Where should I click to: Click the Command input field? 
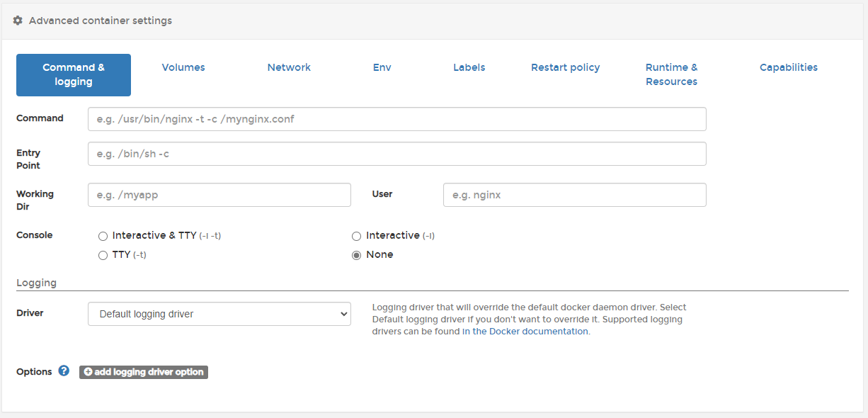click(x=396, y=119)
